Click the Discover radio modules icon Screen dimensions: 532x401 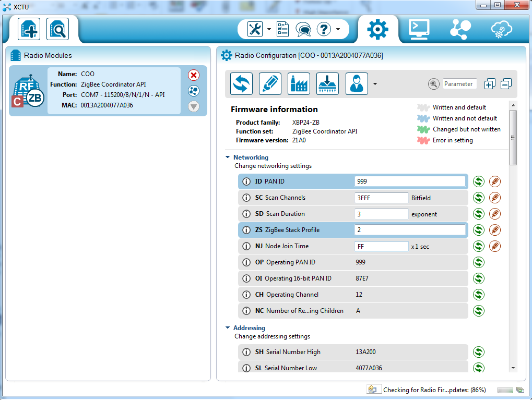(x=57, y=30)
